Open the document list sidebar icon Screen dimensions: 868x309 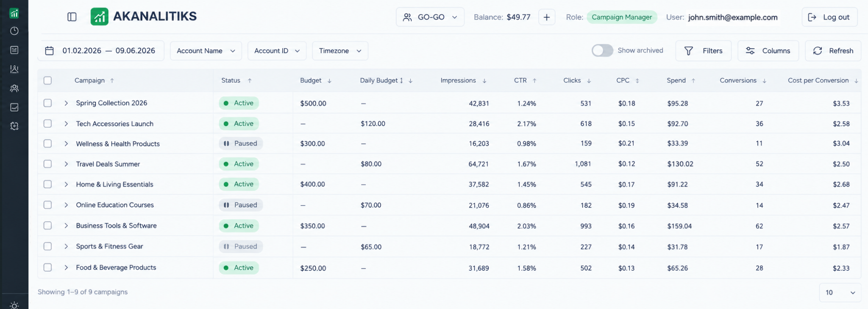(x=14, y=50)
